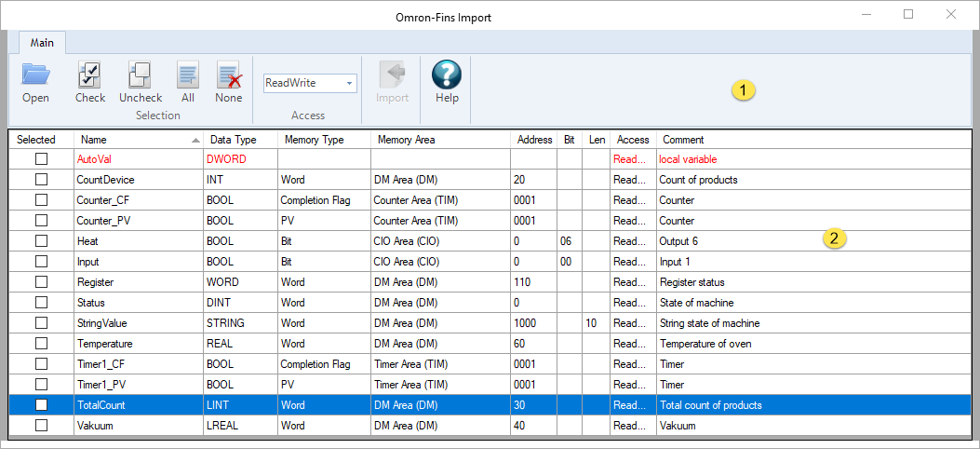Click the Comment column header
980x449 pixels.
pos(813,140)
